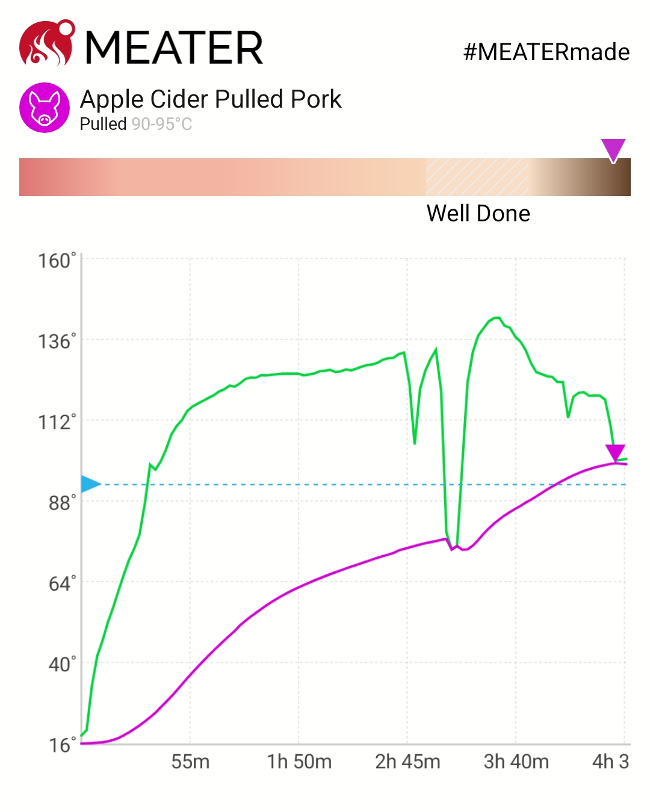Click the green ambient temperature peak
The image size is (650, 812).
(496, 318)
